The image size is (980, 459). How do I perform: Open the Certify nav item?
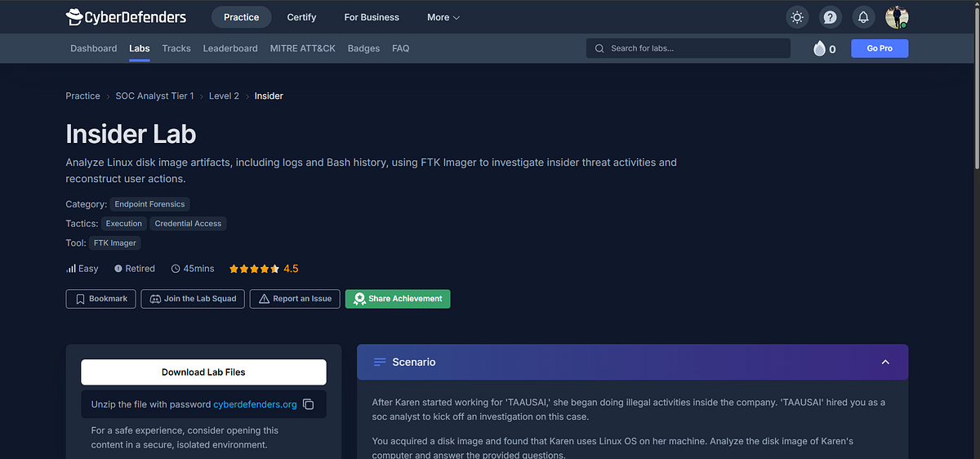click(302, 17)
